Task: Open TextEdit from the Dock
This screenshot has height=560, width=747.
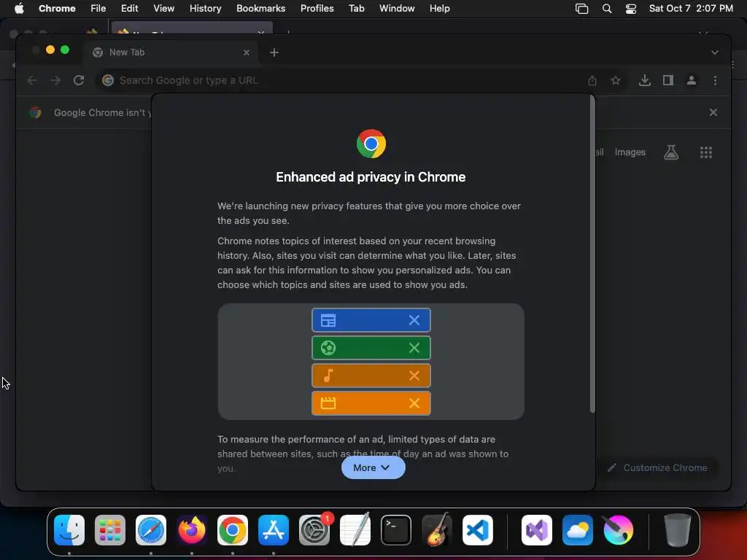Action: [355, 529]
